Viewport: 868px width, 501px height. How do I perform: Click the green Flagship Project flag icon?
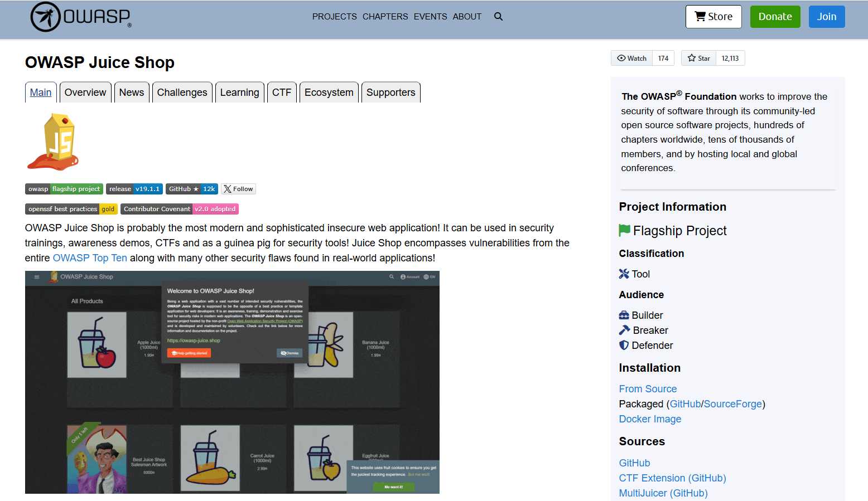[624, 230]
